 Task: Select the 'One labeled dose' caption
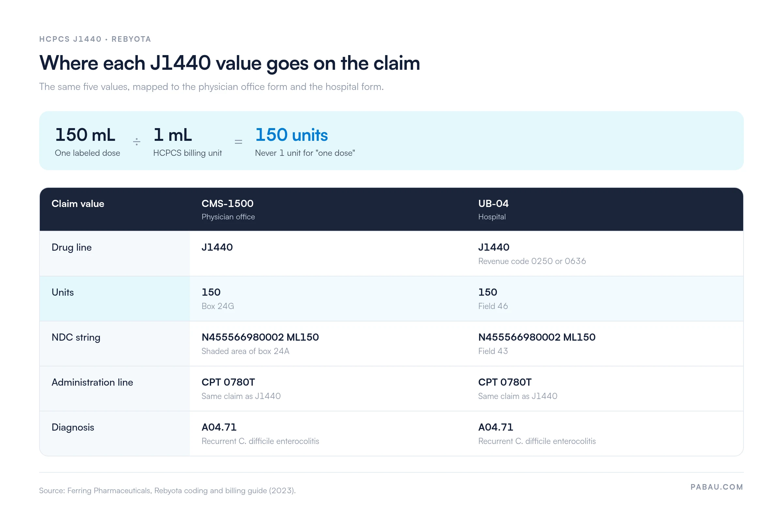point(87,153)
